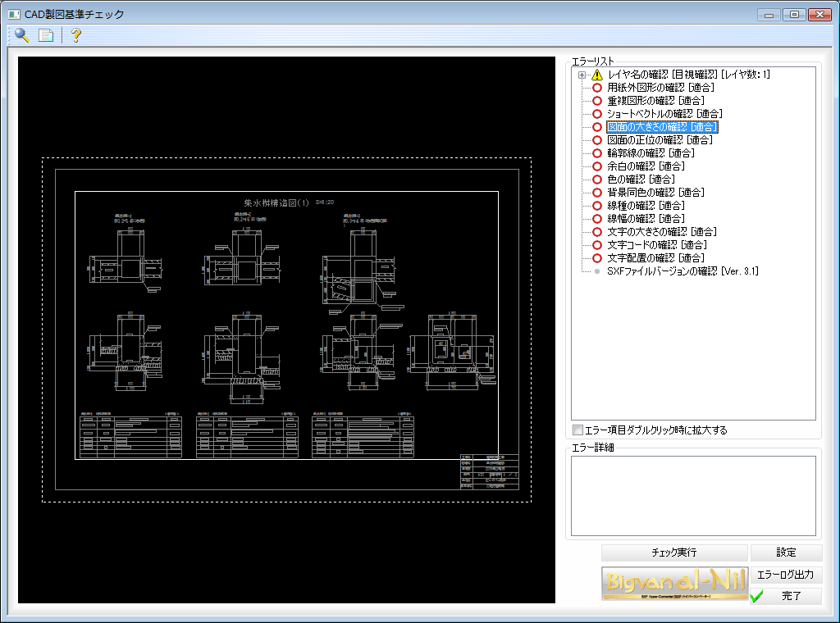Click 完了 finish button
Image resolution: width=840 pixels, height=623 pixels.
click(x=786, y=596)
